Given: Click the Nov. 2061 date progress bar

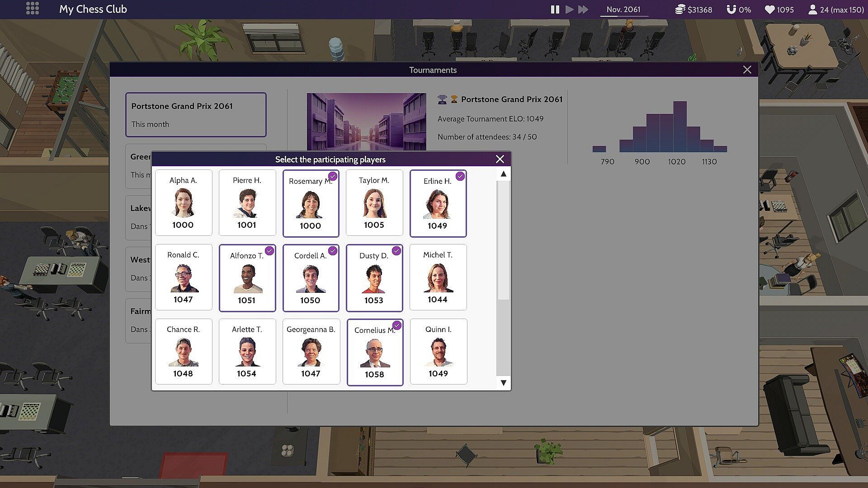Looking at the screenshot, I should click(x=624, y=16).
